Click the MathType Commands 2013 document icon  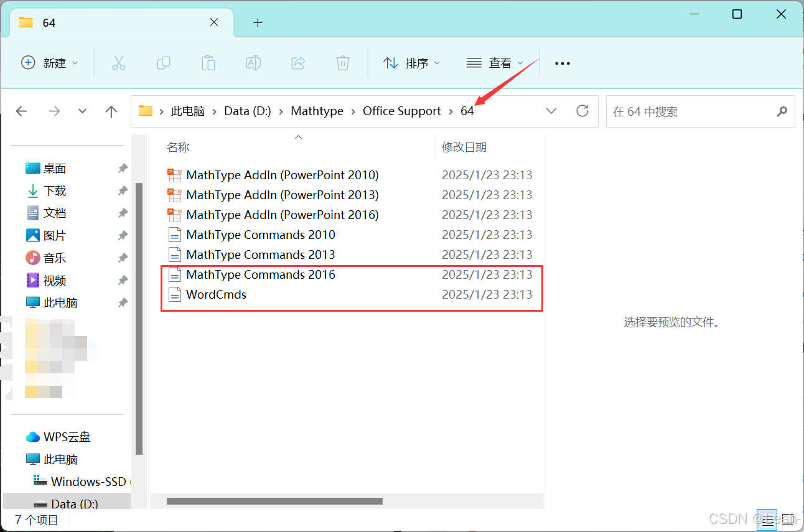tap(175, 255)
